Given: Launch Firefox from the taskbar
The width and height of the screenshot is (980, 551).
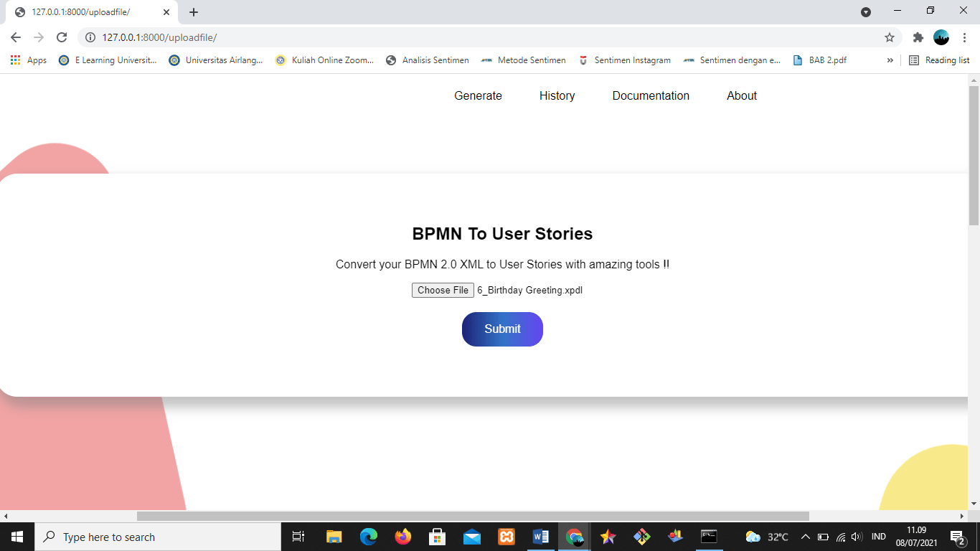Looking at the screenshot, I should pyautogui.click(x=403, y=537).
